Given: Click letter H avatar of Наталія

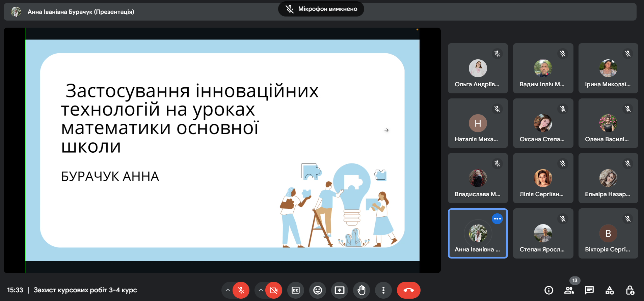Looking at the screenshot, I should click(x=478, y=123).
